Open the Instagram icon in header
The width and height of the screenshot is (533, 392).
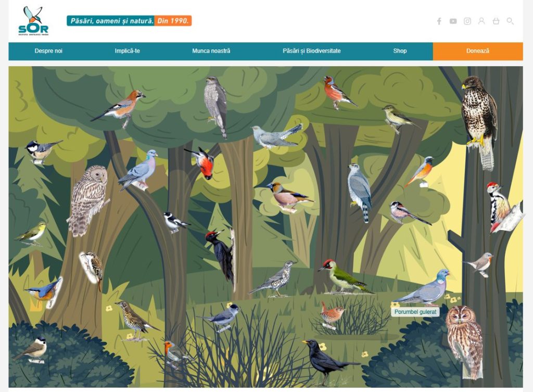point(467,21)
